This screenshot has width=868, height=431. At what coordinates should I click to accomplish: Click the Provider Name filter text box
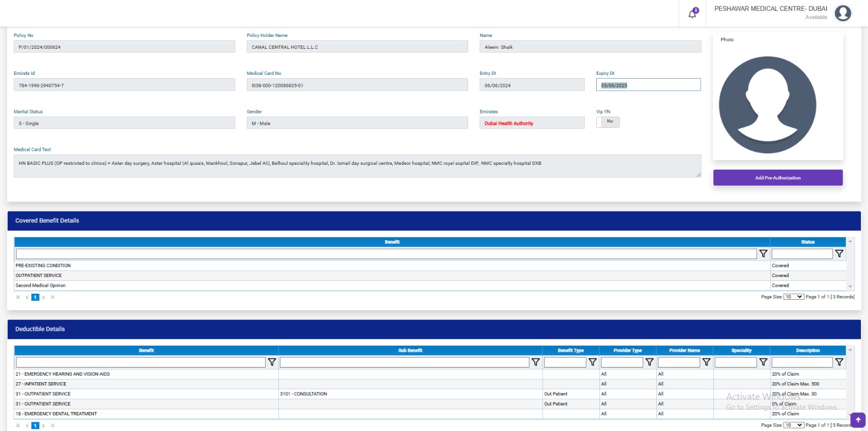679,362
